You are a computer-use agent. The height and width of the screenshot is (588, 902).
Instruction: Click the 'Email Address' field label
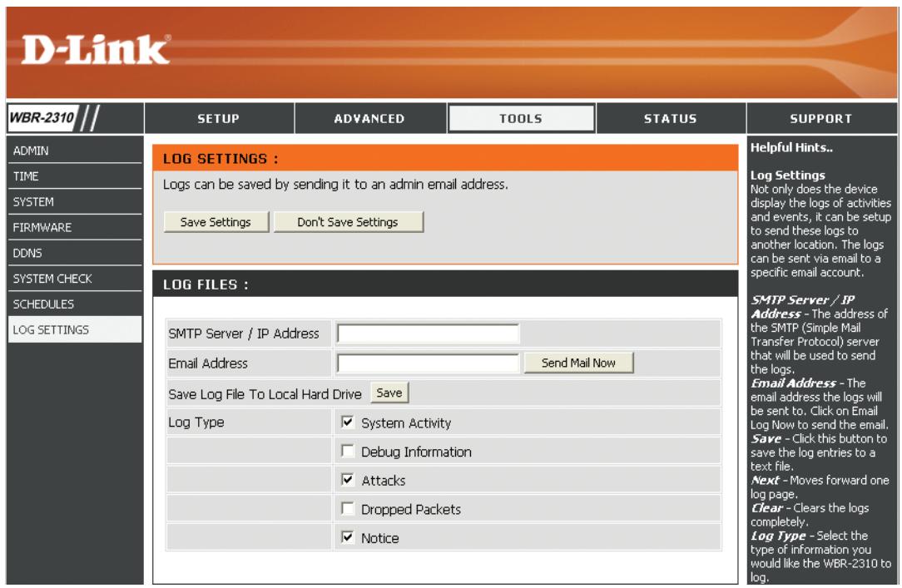208,363
